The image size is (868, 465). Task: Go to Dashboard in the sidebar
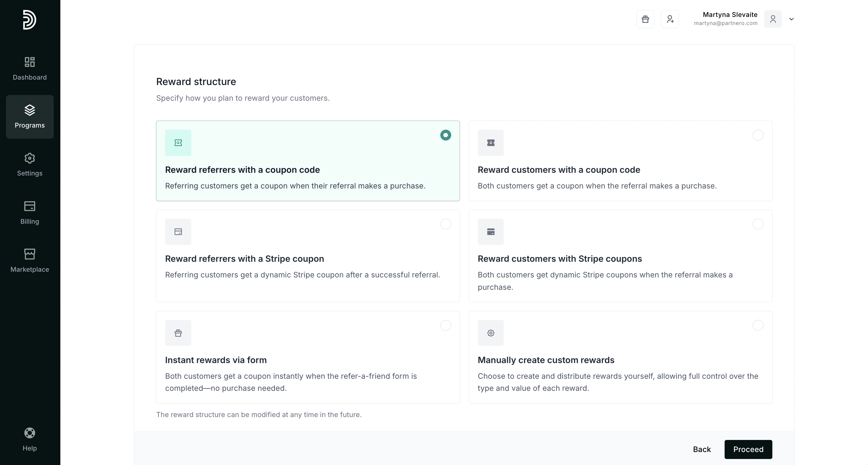[x=30, y=69]
